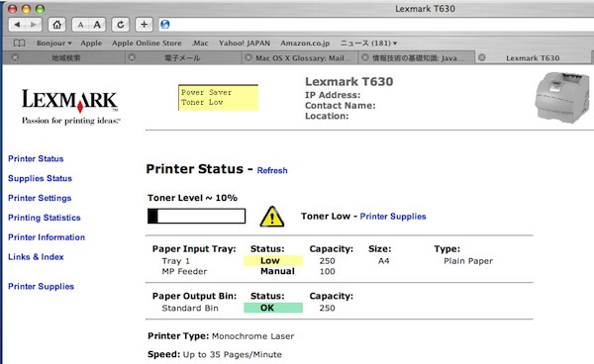This screenshot has height=364, width=594.
Task: Click the Refresh link beside Printer Status
Action: click(272, 171)
